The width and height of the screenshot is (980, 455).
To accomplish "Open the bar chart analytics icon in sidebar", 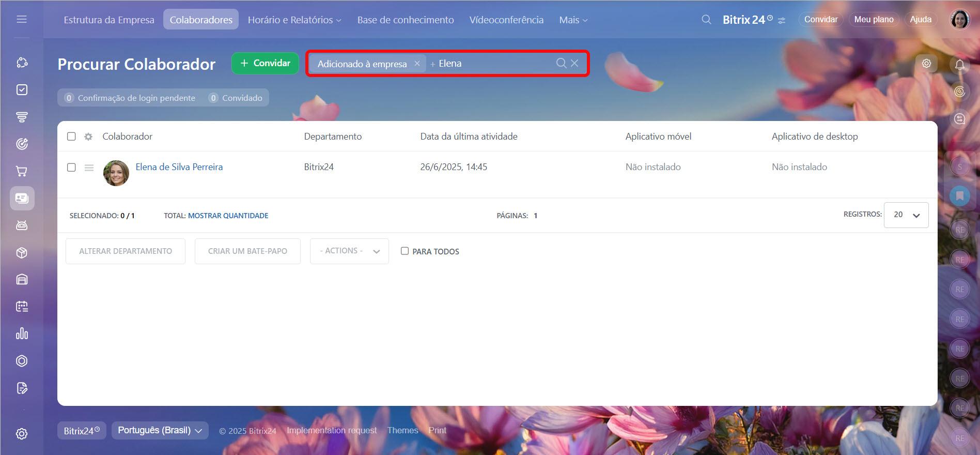I will click(22, 333).
